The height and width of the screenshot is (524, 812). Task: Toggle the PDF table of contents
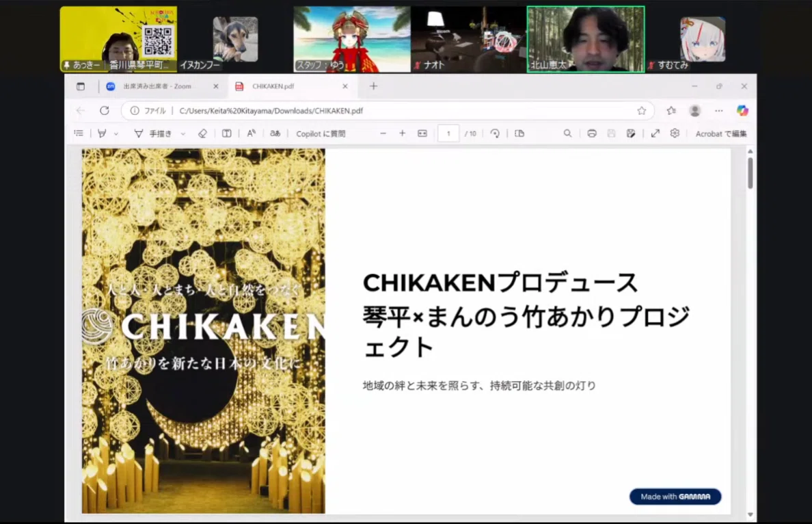click(x=79, y=133)
